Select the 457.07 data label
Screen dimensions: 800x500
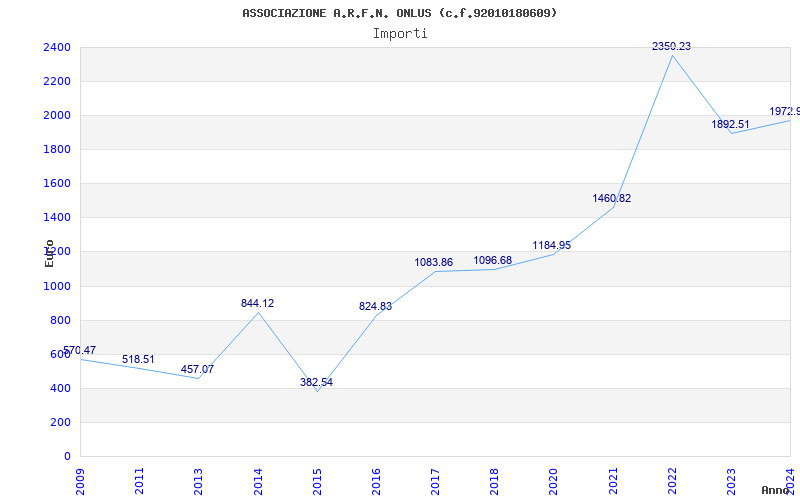pyautogui.click(x=197, y=369)
